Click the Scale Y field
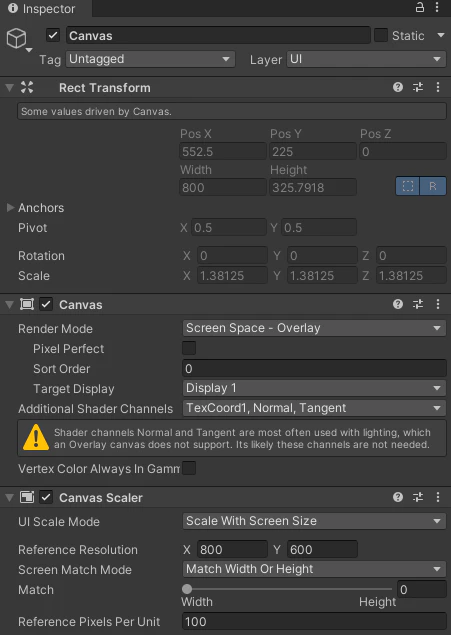 (322, 275)
